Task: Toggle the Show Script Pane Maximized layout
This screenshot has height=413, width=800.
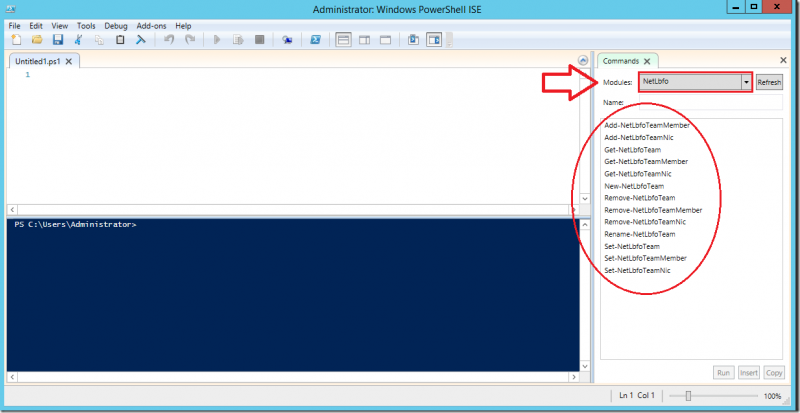Action: tap(385, 39)
